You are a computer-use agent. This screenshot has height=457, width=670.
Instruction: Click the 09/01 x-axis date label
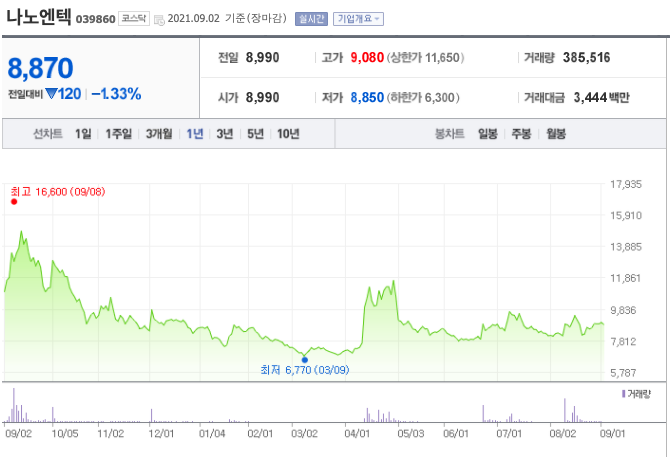612,434
